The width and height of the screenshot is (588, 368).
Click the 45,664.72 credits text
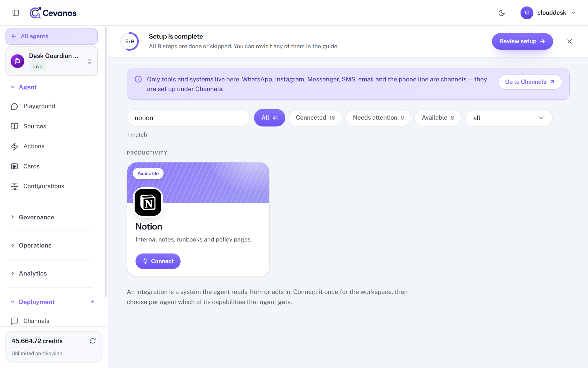click(37, 341)
